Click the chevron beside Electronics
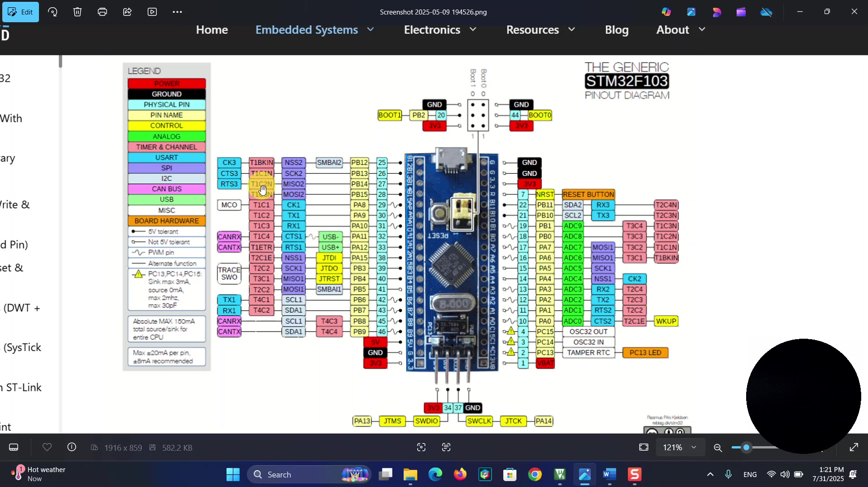The height and width of the screenshot is (487, 868). click(x=473, y=29)
